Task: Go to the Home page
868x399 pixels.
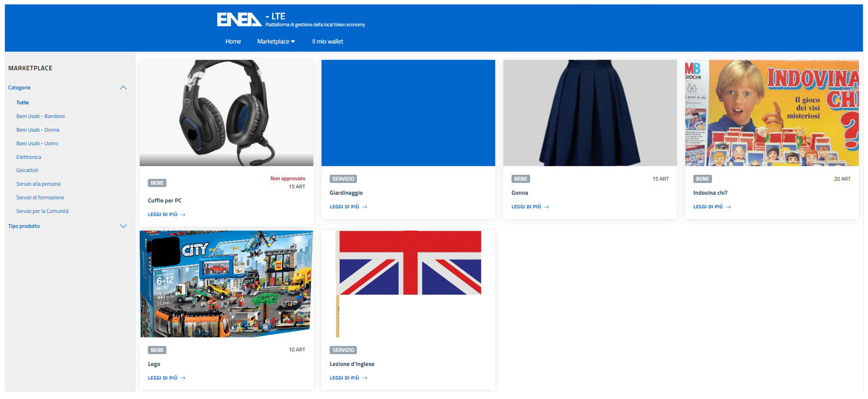Action: (x=233, y=41)
